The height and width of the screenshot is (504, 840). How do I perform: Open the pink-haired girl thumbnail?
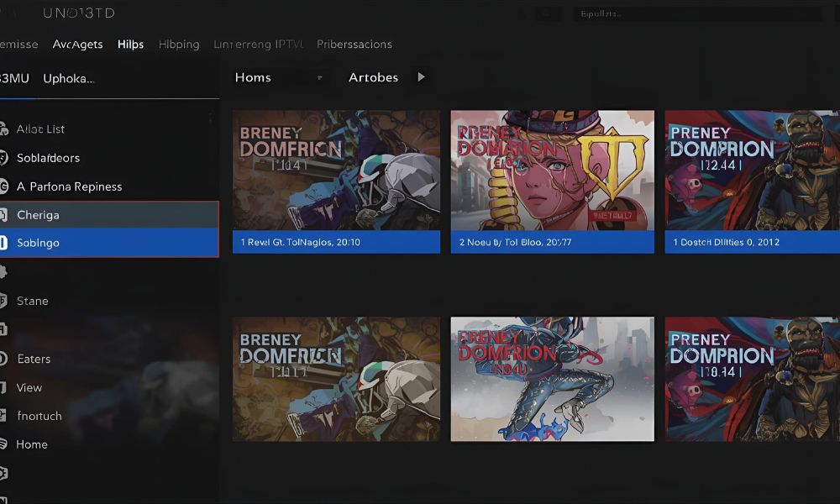click(552, 171)
